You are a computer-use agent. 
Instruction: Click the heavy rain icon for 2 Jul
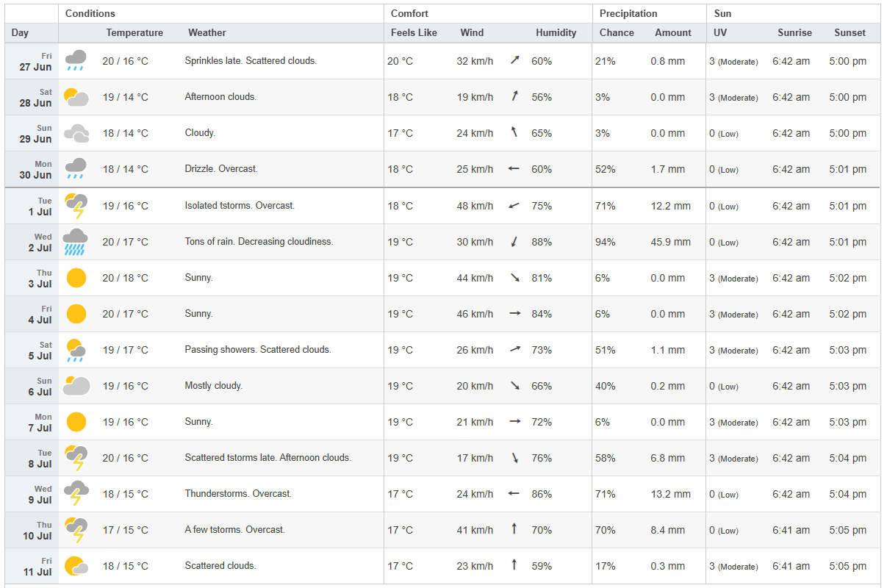point(76,242)
